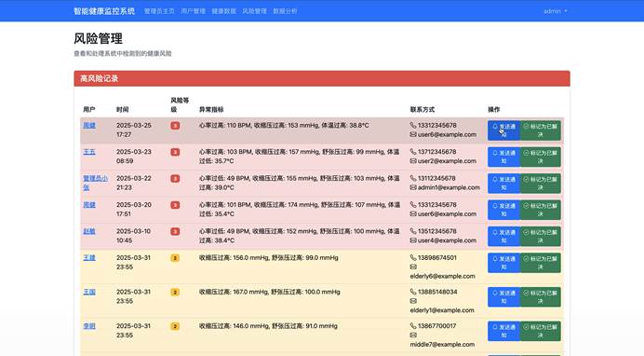Click the date 2025-03-23 08:59
Screen dimensions: 644x356
(x=133, y=157)
